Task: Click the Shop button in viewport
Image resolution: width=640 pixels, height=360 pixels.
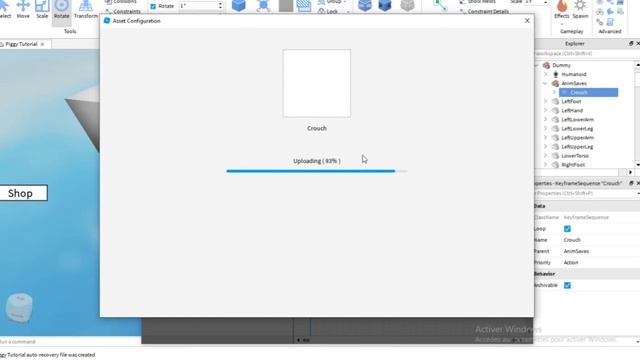Action: (23, 193)
